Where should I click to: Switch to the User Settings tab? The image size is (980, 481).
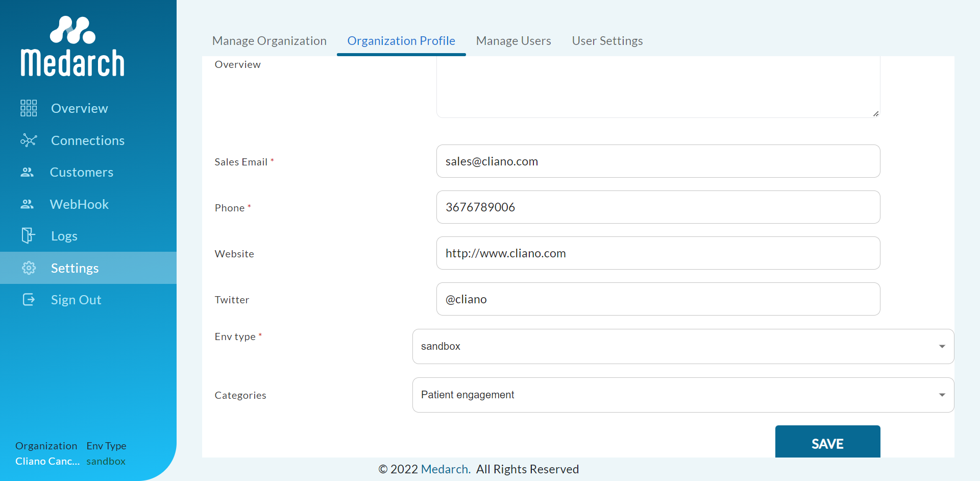tap(607, 41)
